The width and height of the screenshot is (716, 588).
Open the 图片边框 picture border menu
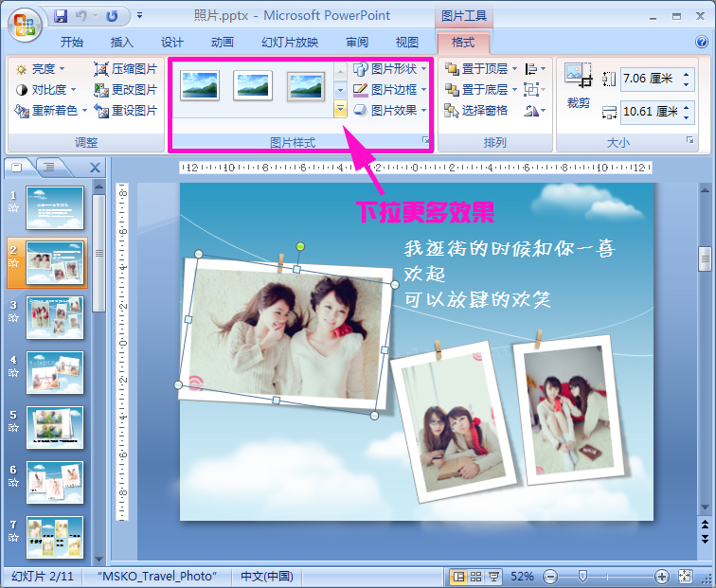[390, 89]
